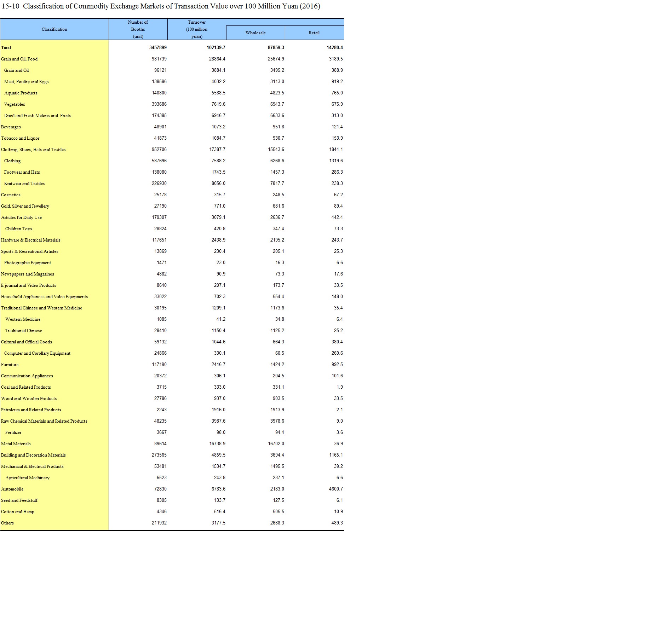Screen dimensions: 649x644
Task: Click the Classification column header
Action: click(54, 29)
